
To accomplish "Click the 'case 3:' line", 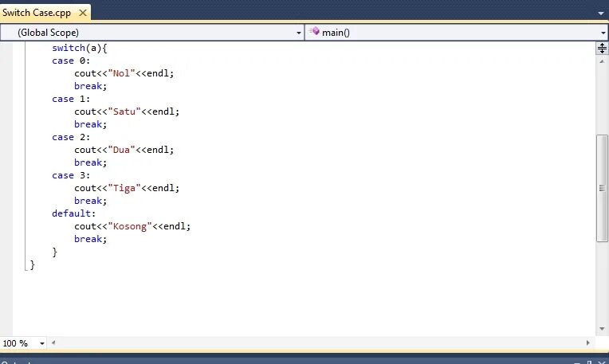I will click(x=71, y=176).
